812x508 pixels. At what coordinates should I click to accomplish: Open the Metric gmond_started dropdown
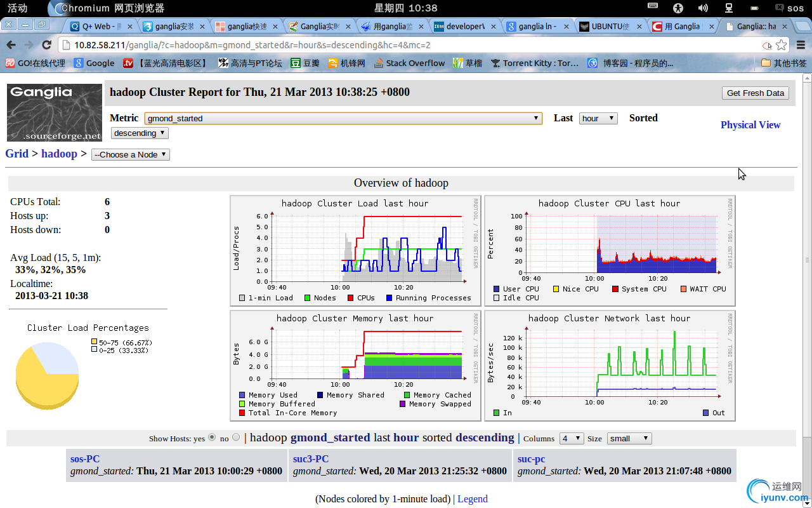point(343,118)
